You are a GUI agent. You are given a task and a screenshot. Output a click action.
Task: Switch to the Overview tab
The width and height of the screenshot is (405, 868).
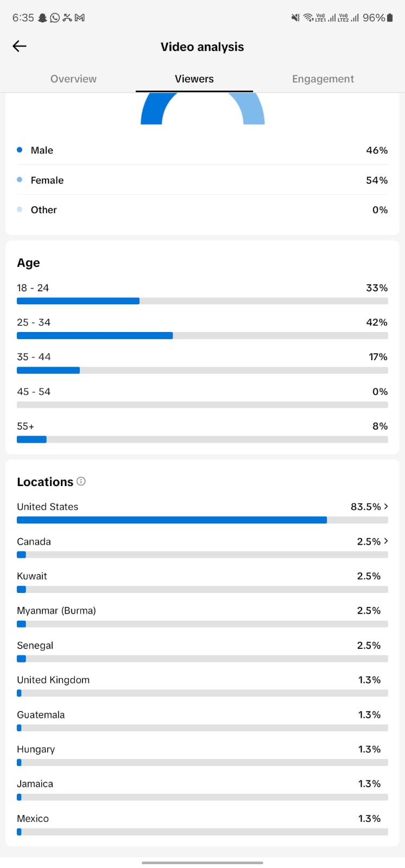(73, 79)
